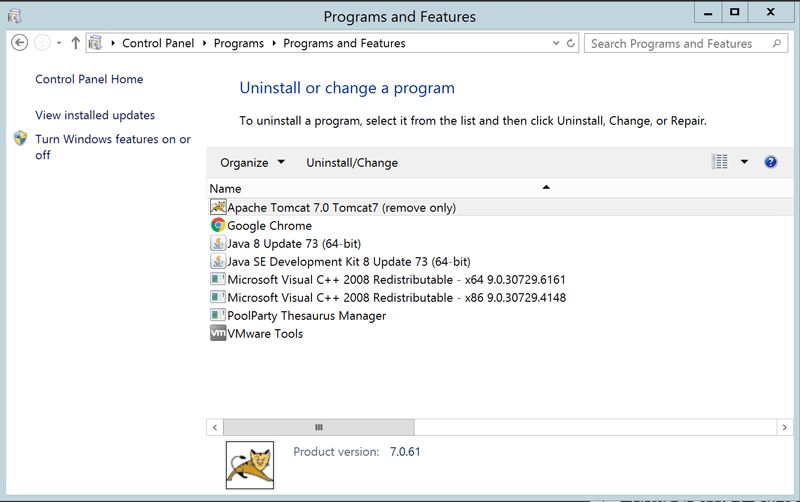Open the Organize dropdown menu
Image resolution: width=800 pixels, height=502 pixels.
tap(252, 163)
